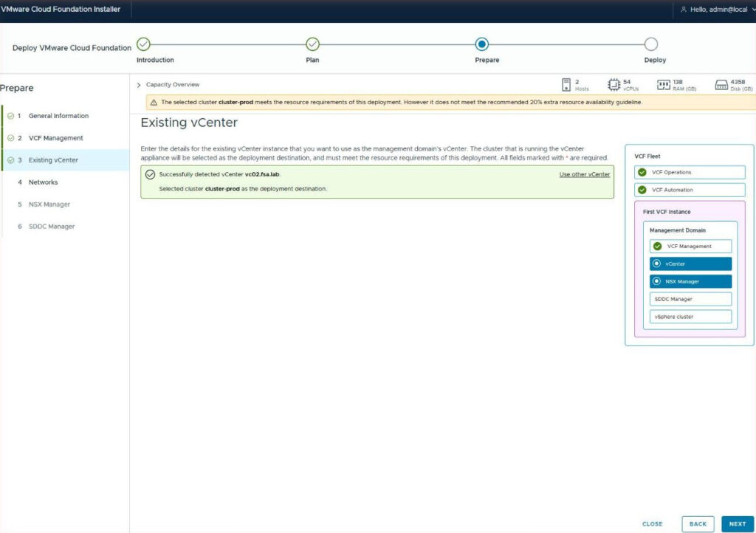Click the vc02.fsa.lab vCenter name
Image resolution: width=756 pixels, height=533 pixels.
click(262, 174)
